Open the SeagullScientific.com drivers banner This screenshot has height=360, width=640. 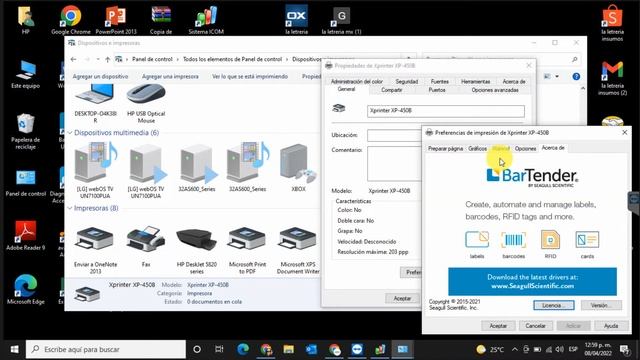point(532,282)
